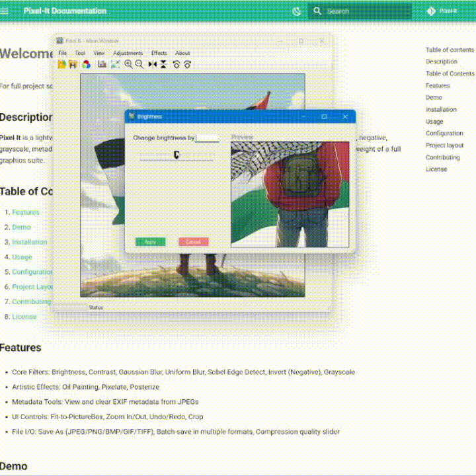Click 'Artistic Effects' bullet text
Viewport: 476px width, 476px height.
(x=85, y=387)
